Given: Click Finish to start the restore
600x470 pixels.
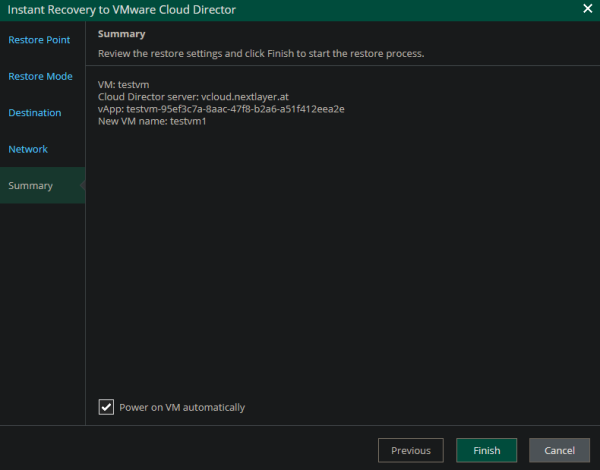Looking at the screenshot, I should pos(486,450).
